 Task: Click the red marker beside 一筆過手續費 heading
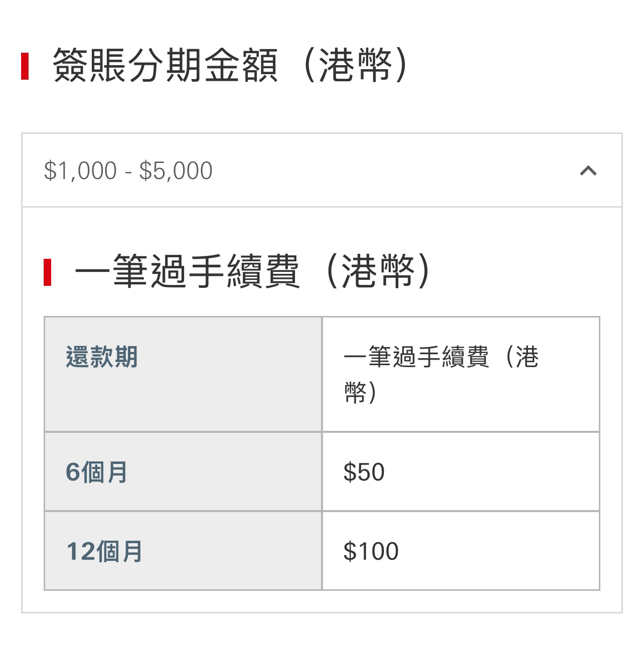pyautogui.click(x=48, y=272)
